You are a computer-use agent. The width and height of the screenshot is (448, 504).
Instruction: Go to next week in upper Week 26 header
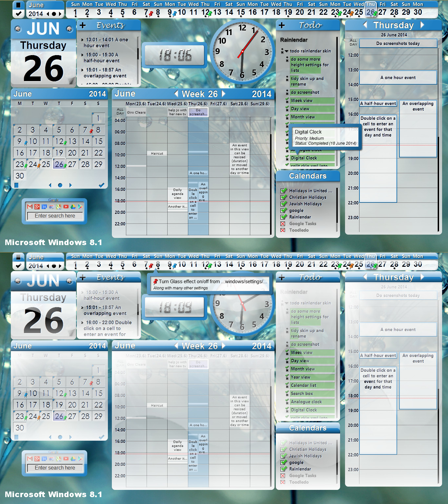pyautogui.click(x=224, y=94)
